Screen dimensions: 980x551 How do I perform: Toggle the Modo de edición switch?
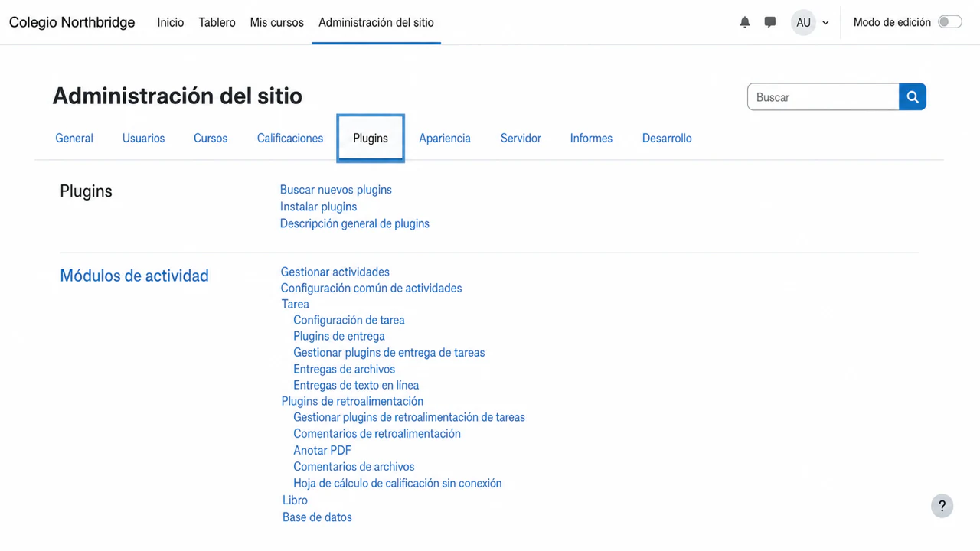tap(950, 22)
